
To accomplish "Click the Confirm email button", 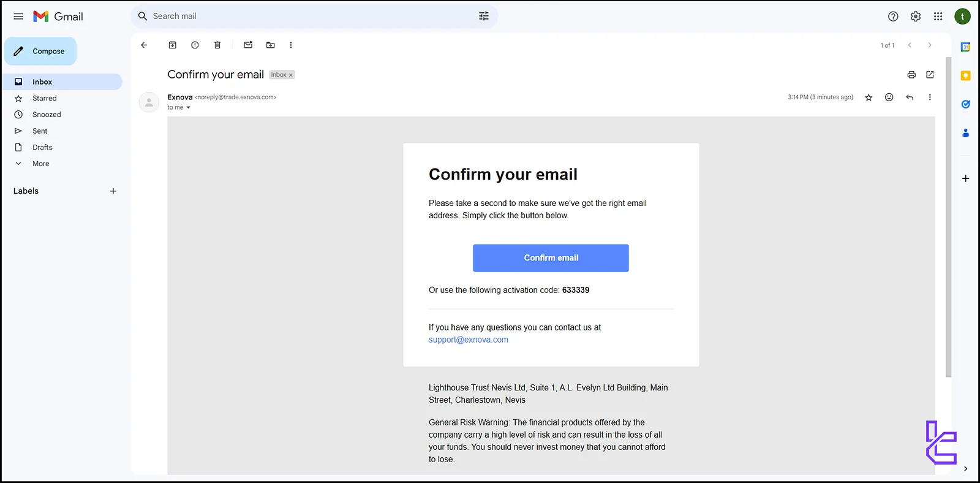I will (551, 258).
